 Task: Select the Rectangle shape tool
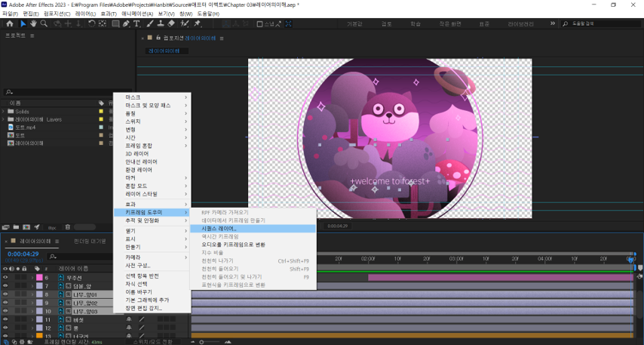(x=116, y=24)
